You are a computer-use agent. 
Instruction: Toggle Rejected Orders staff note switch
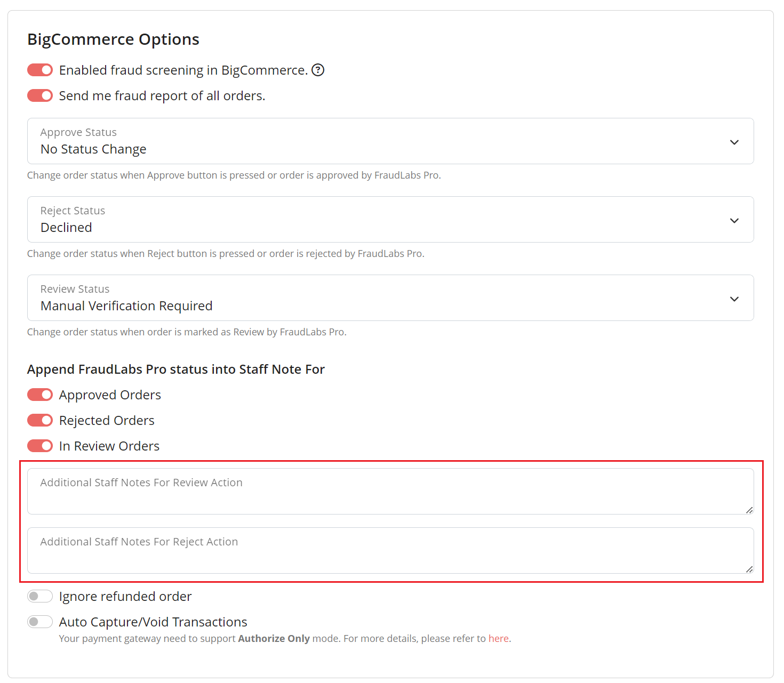tap(40, 420)
